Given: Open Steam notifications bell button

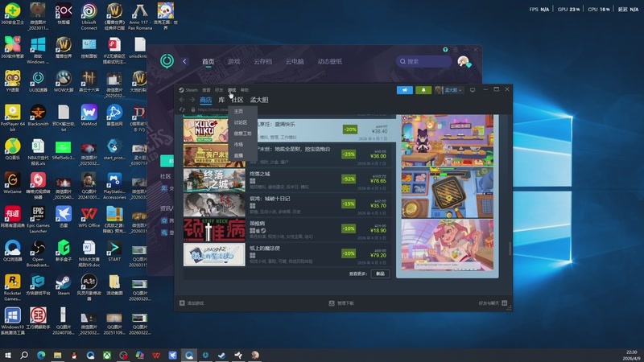Looking at the screenshot, I should pos(423,90).
